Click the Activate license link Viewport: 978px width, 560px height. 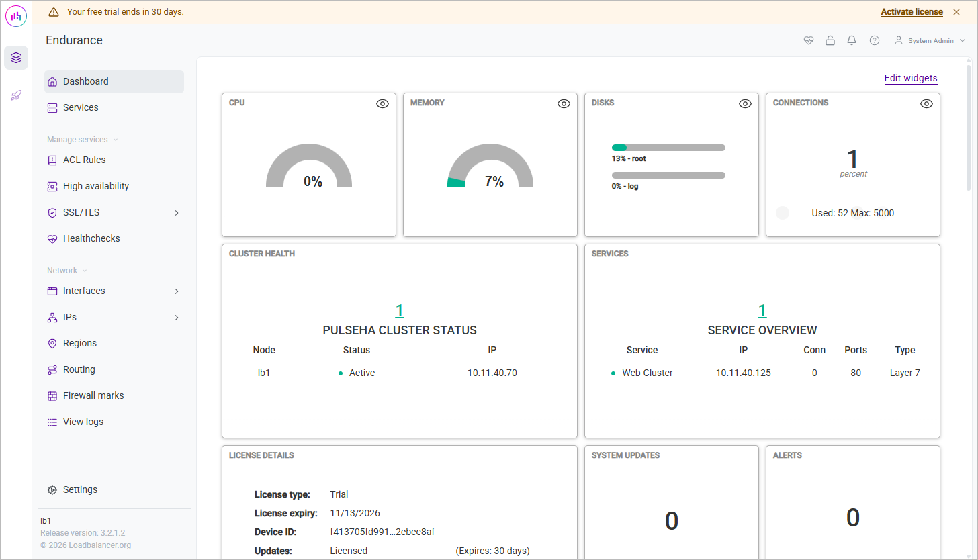[912, 12]
